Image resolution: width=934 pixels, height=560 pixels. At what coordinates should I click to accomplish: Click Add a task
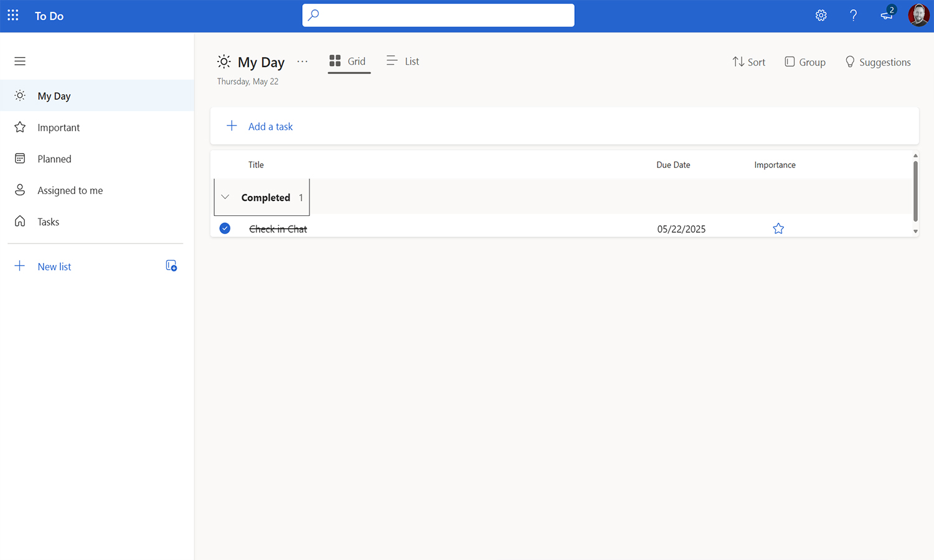[270, 126]
